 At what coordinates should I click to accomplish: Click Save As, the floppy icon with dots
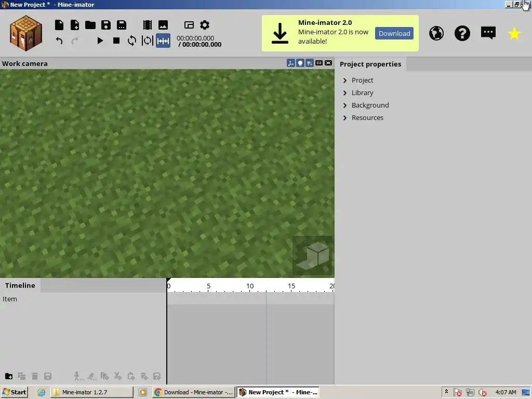[x=122, y=25]
